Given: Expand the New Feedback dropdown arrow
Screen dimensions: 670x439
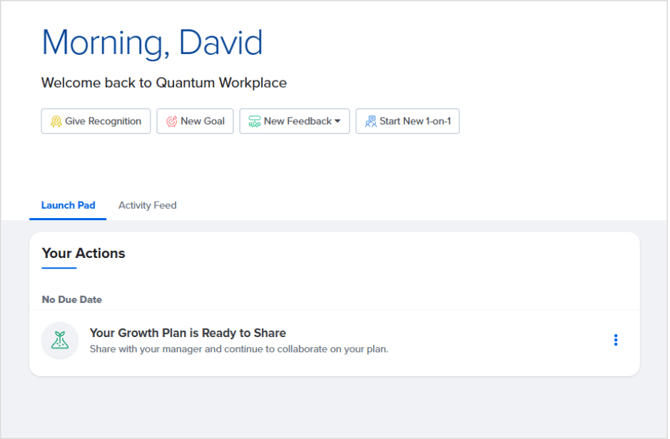Looking at the screenshot, I should (338, 122).
